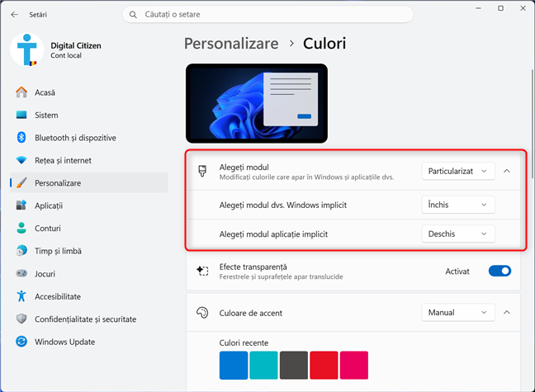
Task: Go to Acasă in the sidebar
Action: point(89,92)
